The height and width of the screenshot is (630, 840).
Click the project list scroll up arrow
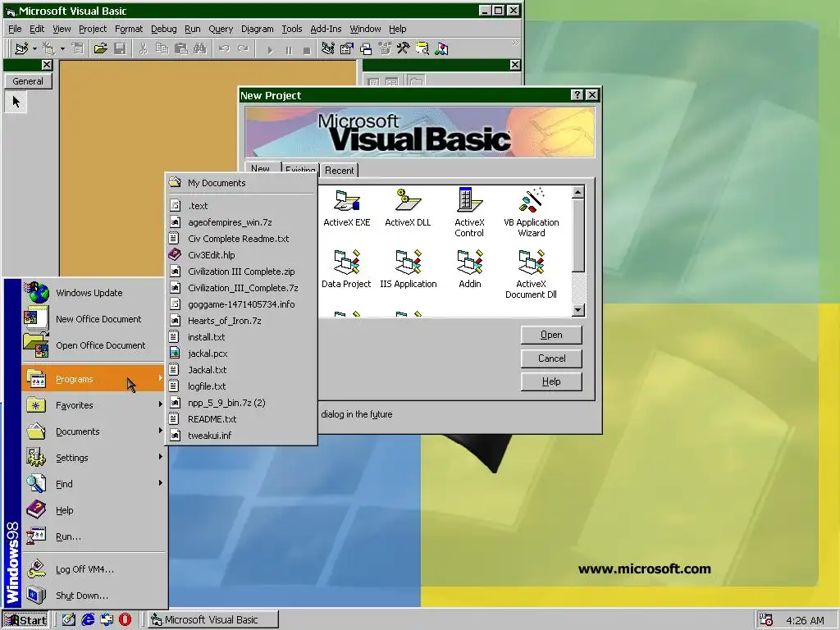click(x=577, y=192)
